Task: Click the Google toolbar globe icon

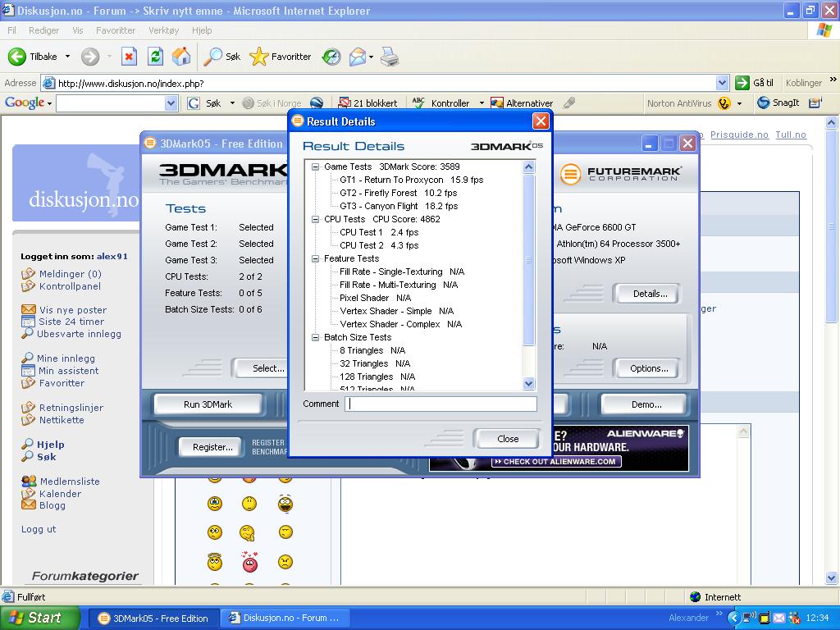Action: click(x=317, y=103)
